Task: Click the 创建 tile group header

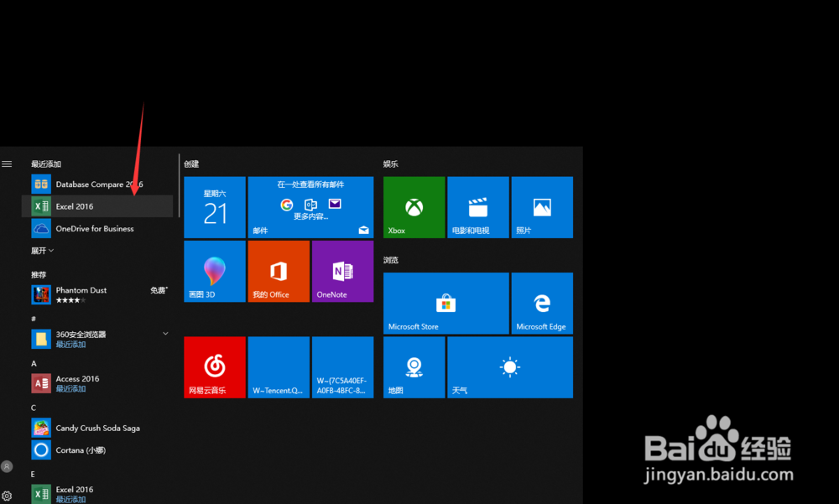Action: click(191, 164)
